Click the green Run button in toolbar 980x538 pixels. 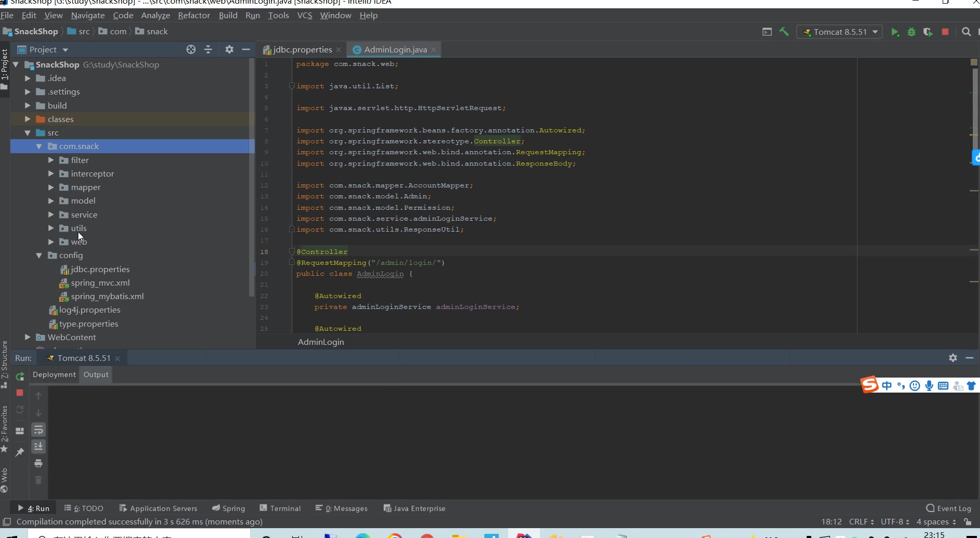pos(894,32)
